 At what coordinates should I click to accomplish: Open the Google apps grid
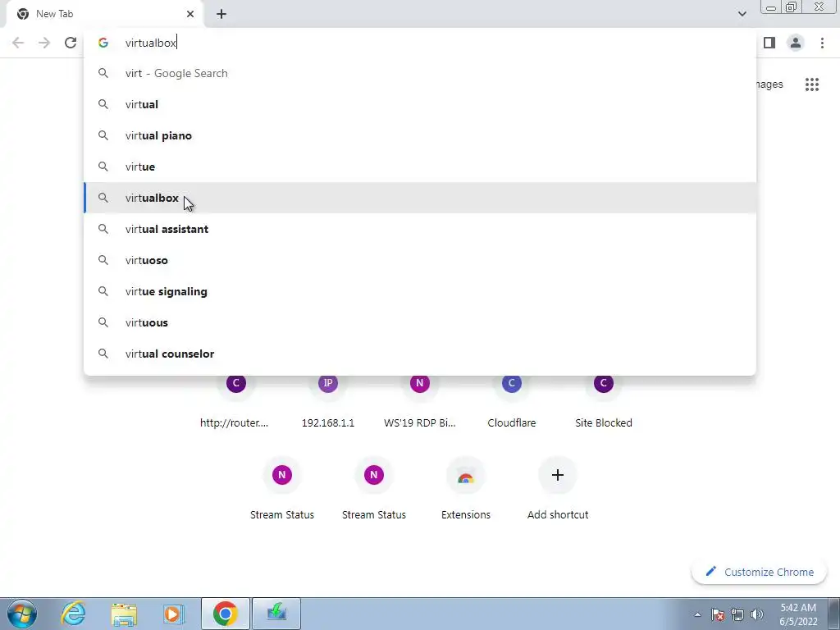click(x=812, y=84)
